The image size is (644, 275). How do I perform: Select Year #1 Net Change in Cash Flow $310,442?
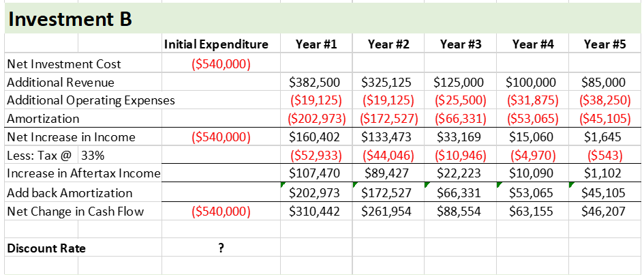pyautogui.click(x=315, y=211)
